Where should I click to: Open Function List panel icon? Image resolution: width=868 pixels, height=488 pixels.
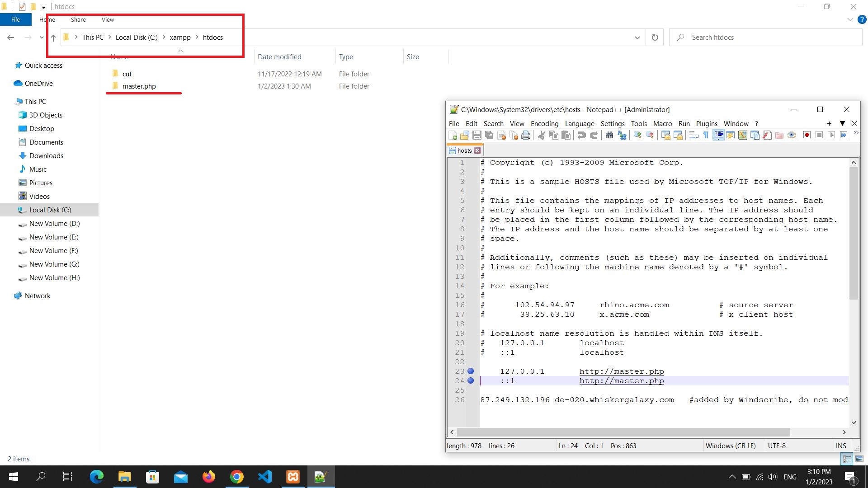pyautogui.click(x=767, y=135)
